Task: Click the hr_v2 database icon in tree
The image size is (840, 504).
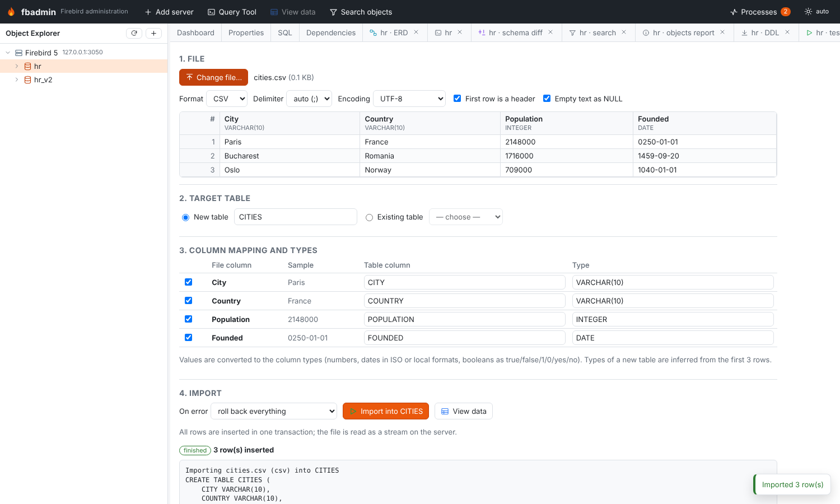Action: [27, 80]
